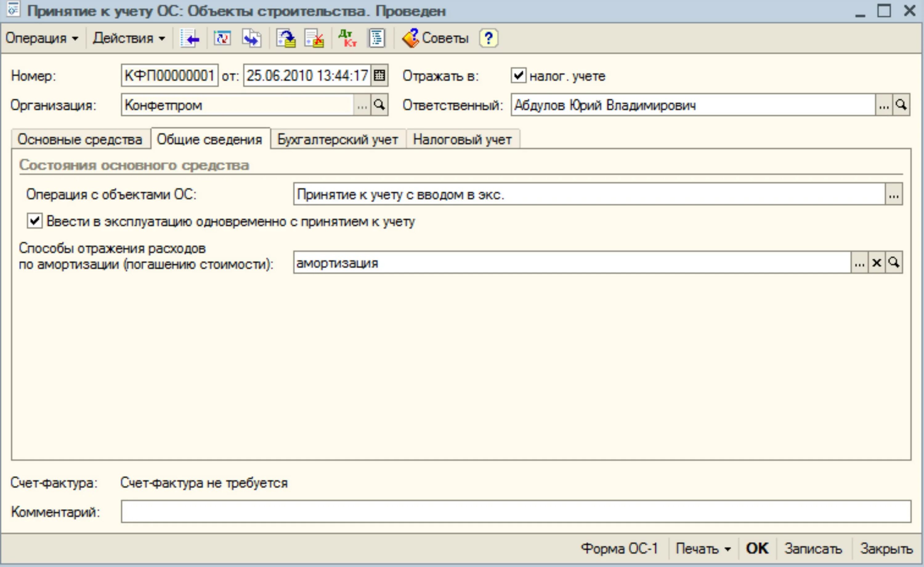Click the cancel posting icon
Viewport: 924px width, 567px height.
[314, 38]
